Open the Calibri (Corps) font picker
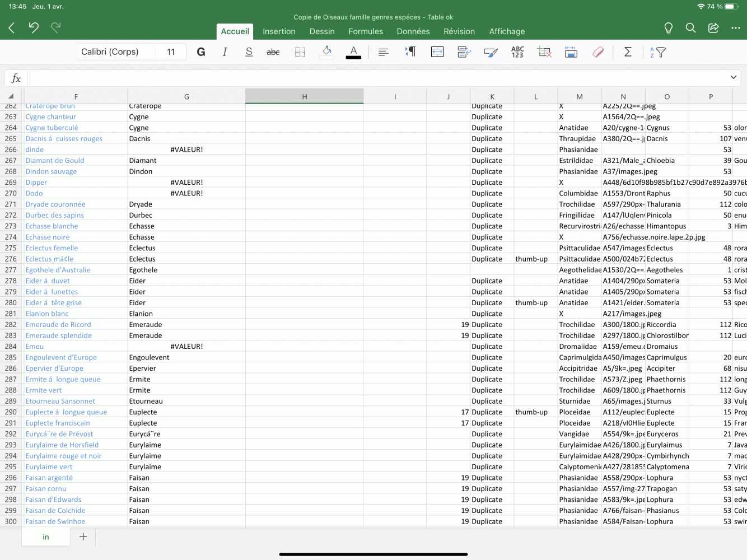Screen dimensions: 747x560 (116, 52)
